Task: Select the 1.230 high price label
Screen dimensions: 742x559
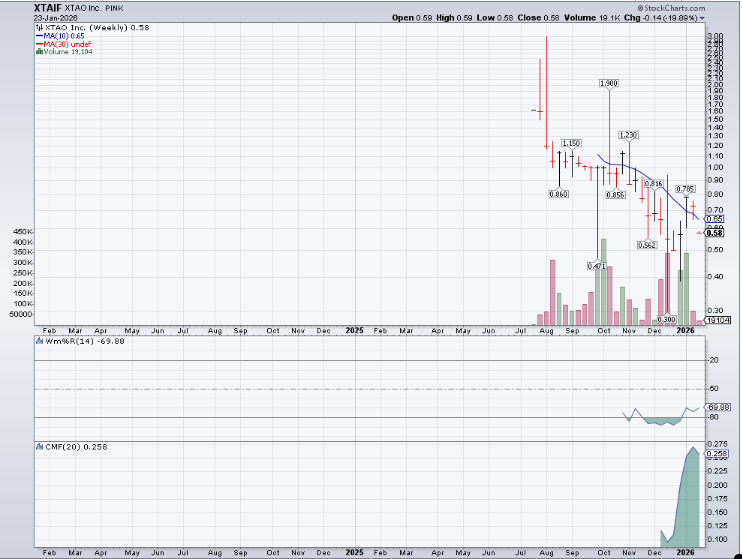Action: click(628, 134)
